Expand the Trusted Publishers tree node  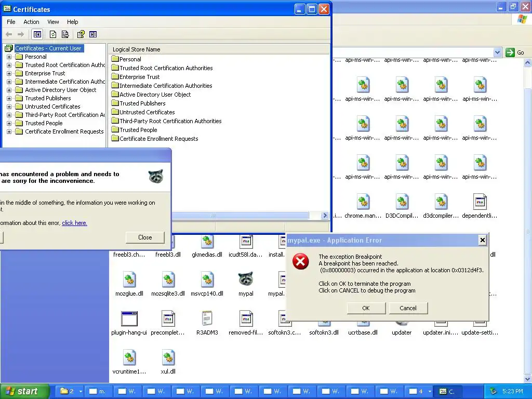9,98
